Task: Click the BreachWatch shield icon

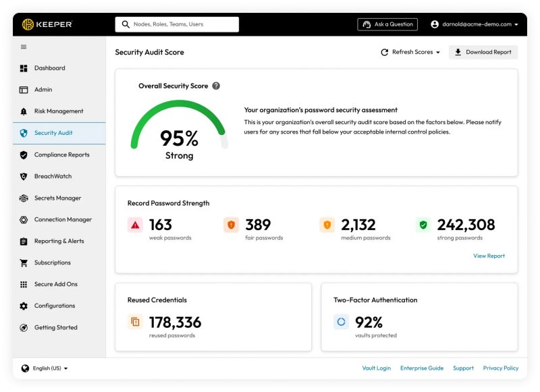Action: [24, 177]
